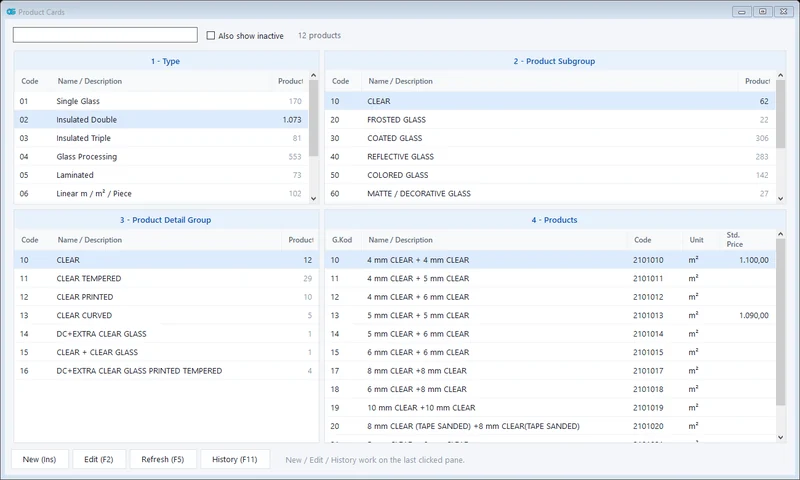Select product 4 mm CLEAR + 4 mm CLEAR
This screenshot has width=800, height=480.
click(x=550, y=260)
